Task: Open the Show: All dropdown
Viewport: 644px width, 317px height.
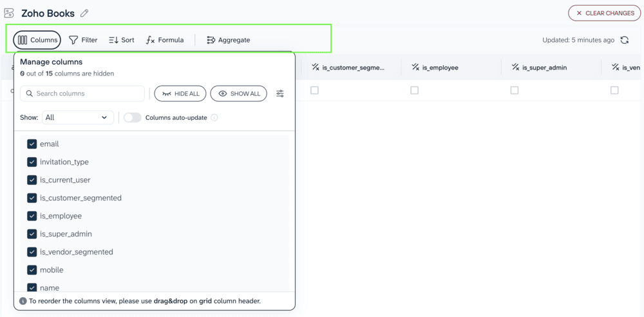Action: pos(78,118)
